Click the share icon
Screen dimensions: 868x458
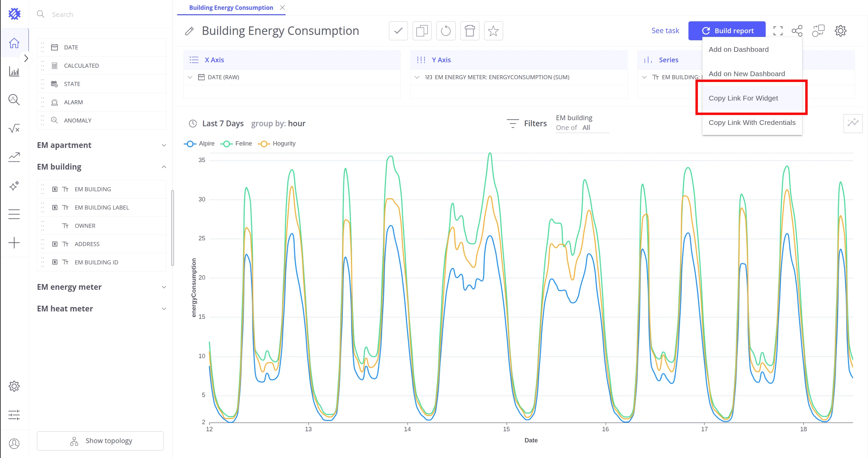tap(797, 31)
